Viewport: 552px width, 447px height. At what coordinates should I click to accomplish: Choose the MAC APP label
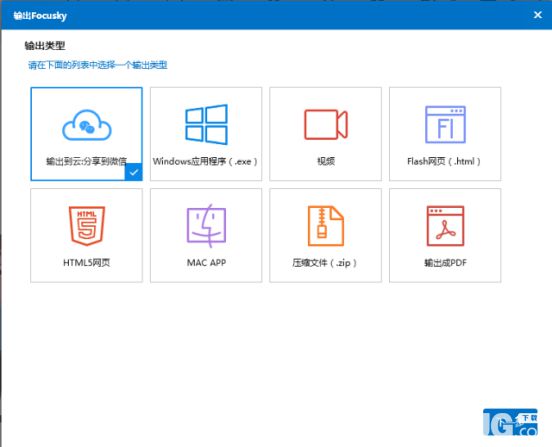point(206,263)
